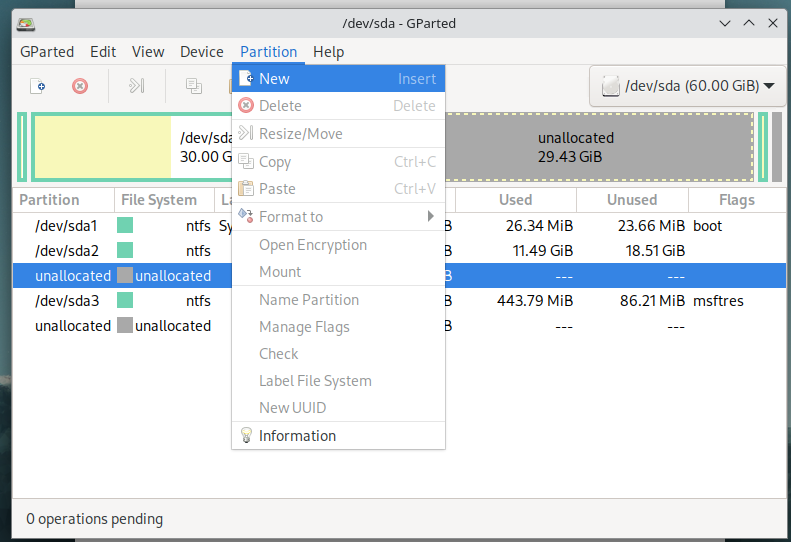
Task: Click the GParted app icon in title bar
Action: click(26, 23)
